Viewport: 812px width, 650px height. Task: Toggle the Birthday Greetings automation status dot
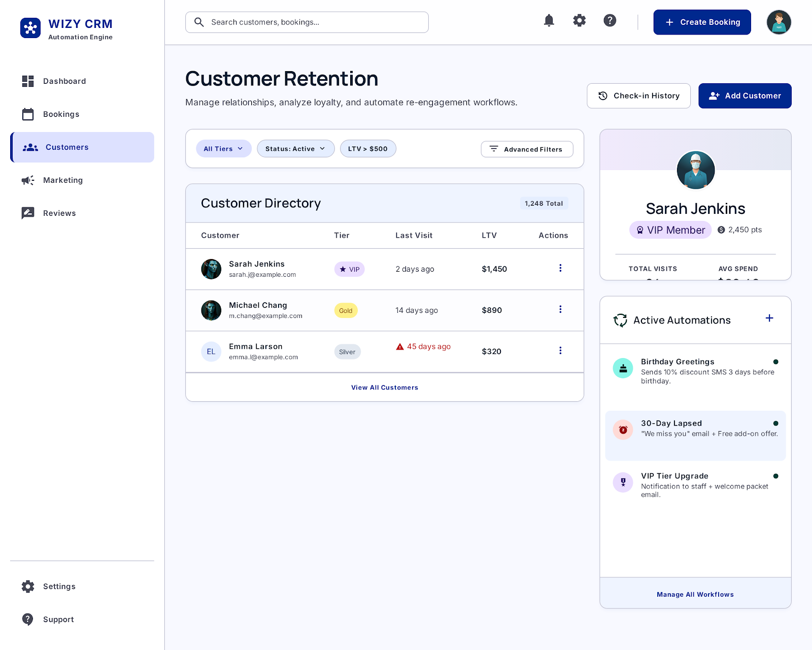[776, 362]
